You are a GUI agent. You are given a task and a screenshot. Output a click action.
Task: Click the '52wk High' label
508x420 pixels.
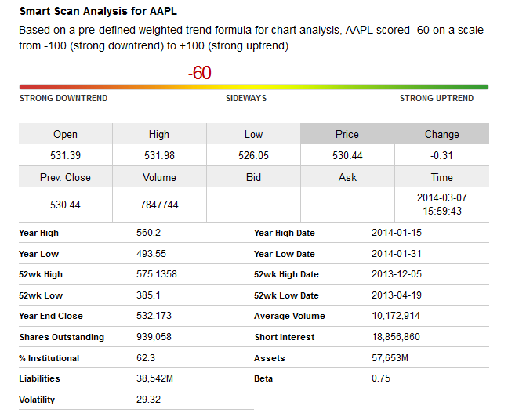41,274
